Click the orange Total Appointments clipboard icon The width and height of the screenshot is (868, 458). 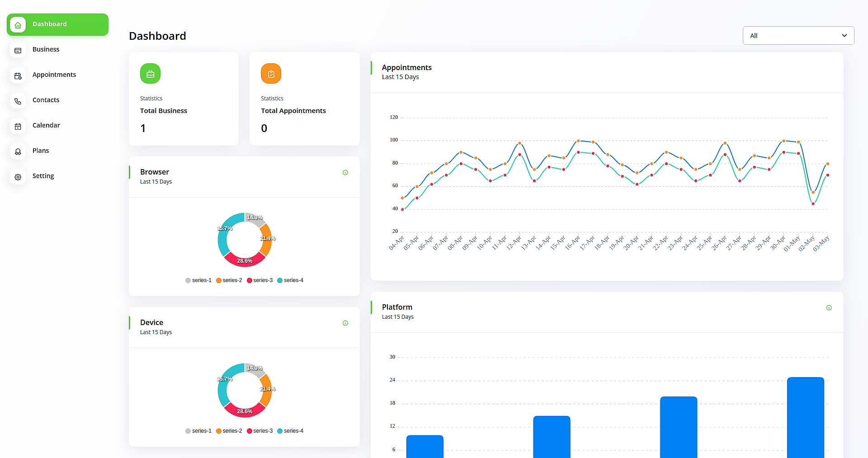[271, 74]
